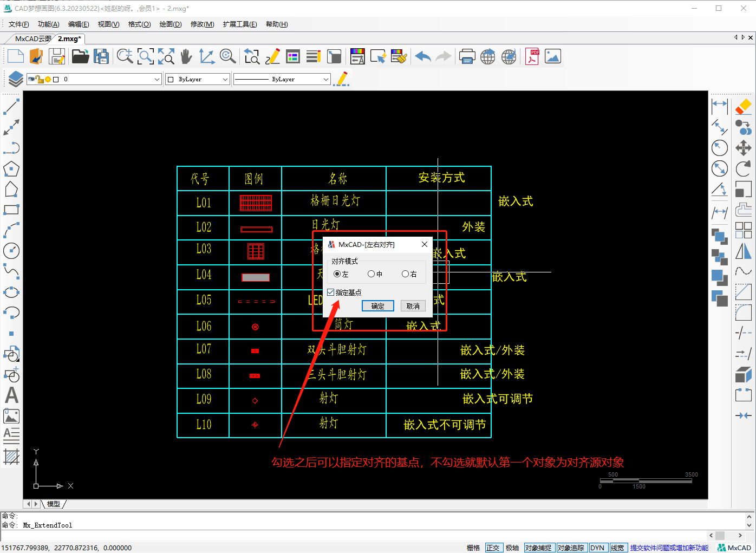The width and height of the screenshot is (756, 553).
Task: Select the eraser tool in right toolbar
Action: [743, 106]
